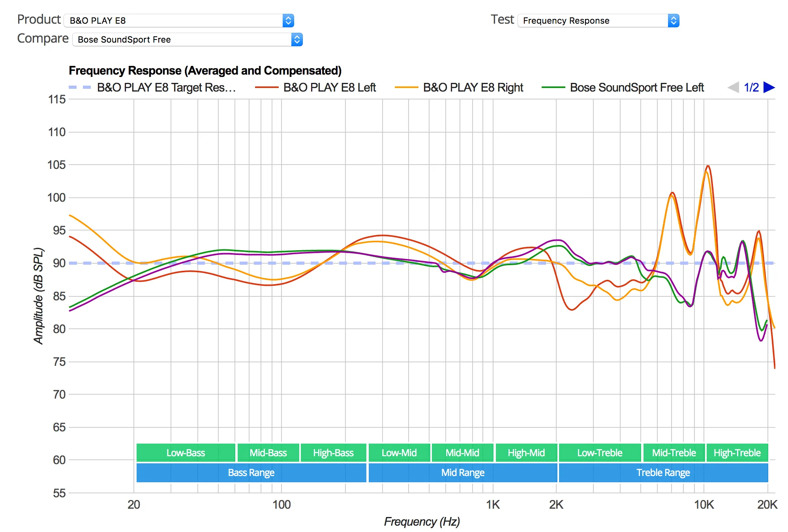Click the previous legend page arrow
Image resolution: width=788 pixels, height=532 pixels.
734,87
